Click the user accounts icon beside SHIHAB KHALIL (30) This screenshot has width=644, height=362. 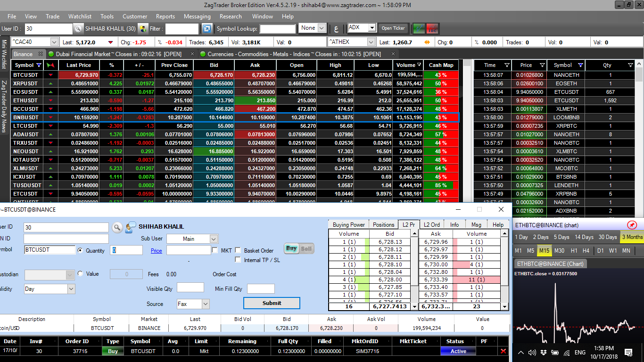[143, 29]
